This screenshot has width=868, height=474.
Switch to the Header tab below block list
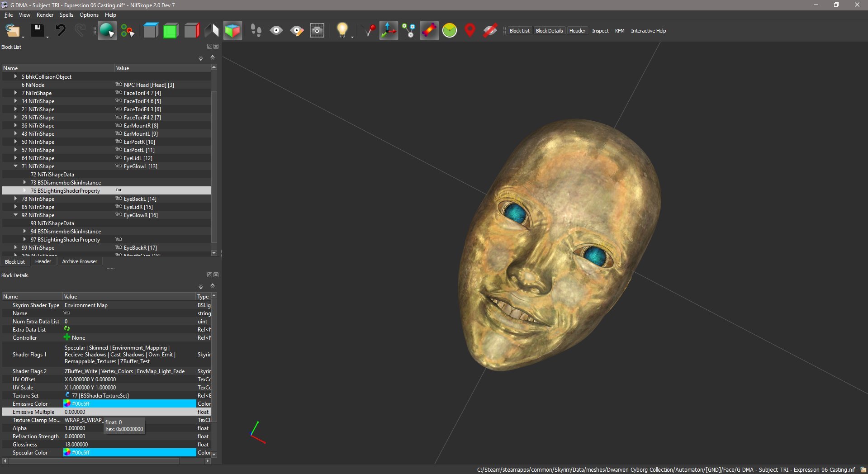tap(43, 261)
